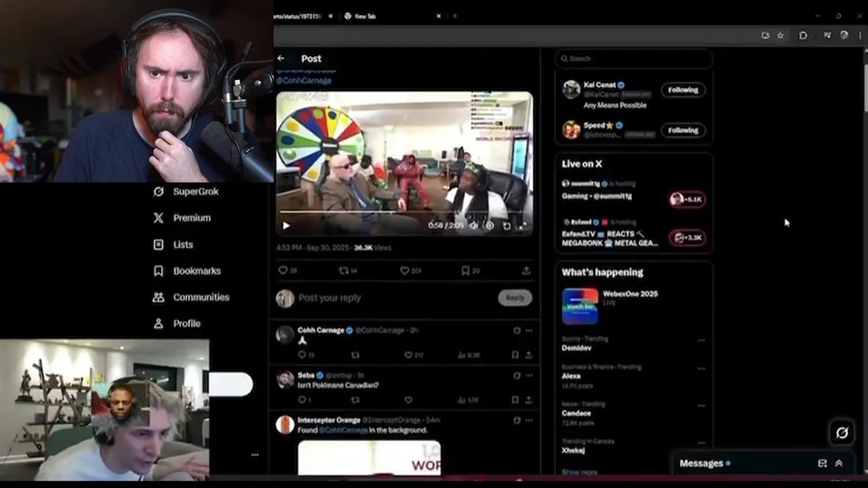Open more options on Seba's reply
Screen dimensions: 868x488
click(529, 375)
